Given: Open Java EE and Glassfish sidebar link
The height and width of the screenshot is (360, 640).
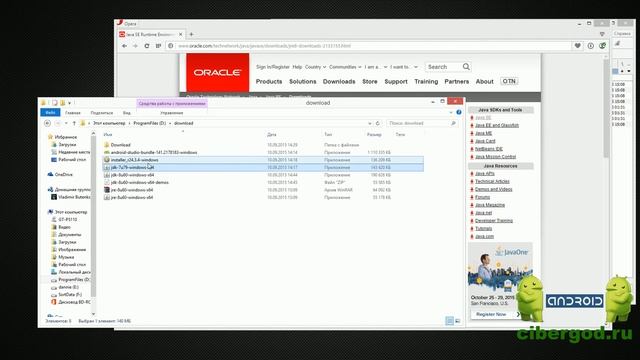Looking at the screenshot, I should pyautogui.click(x=497, y=125).
